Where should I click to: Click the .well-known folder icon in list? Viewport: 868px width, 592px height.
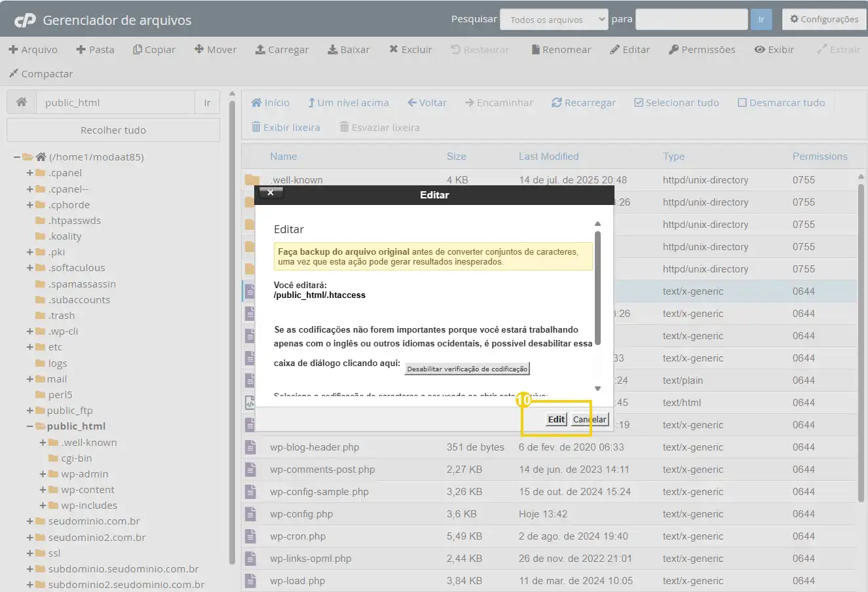tap(252, 179)
